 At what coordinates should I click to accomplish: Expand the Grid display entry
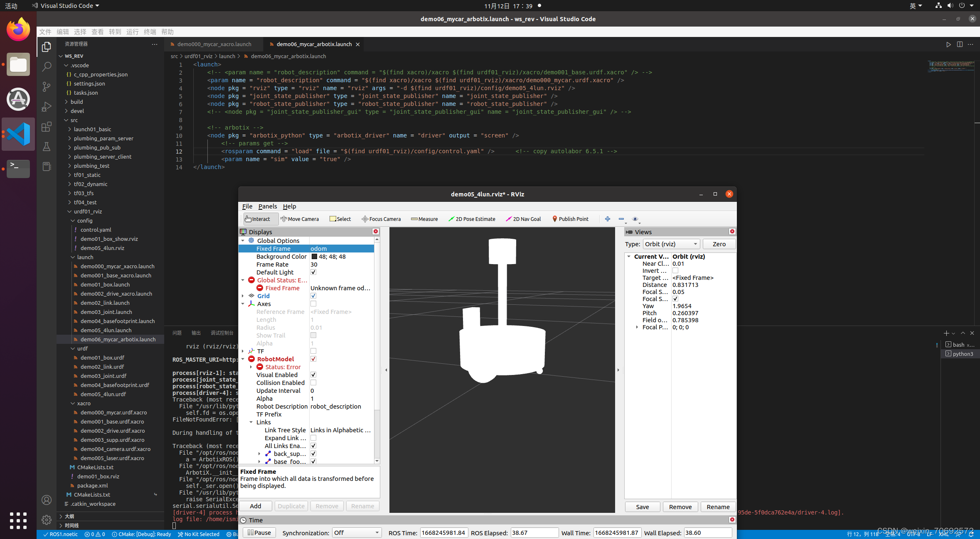(243, 296)
